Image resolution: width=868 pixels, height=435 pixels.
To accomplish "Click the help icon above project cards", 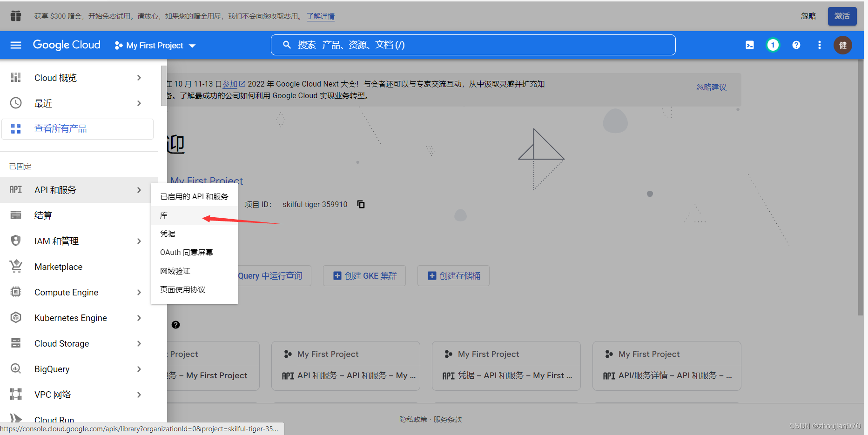I will [175, 325].
